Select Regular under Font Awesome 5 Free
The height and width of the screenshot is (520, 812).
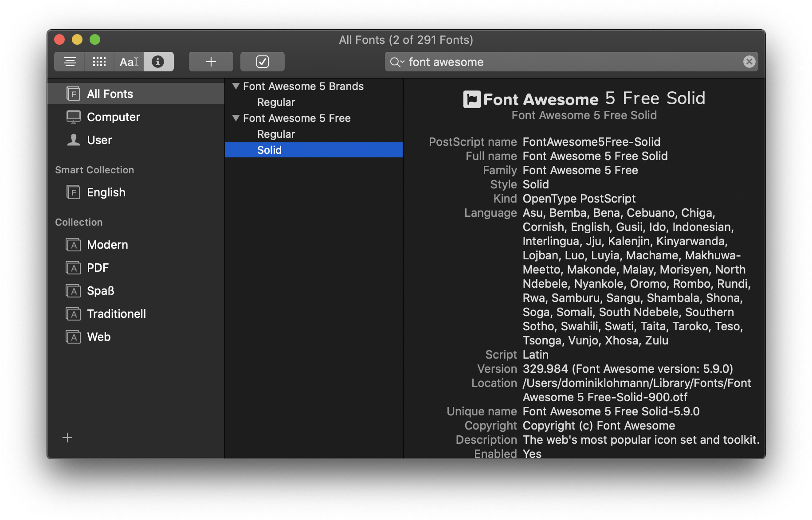[x=314, y=134]
